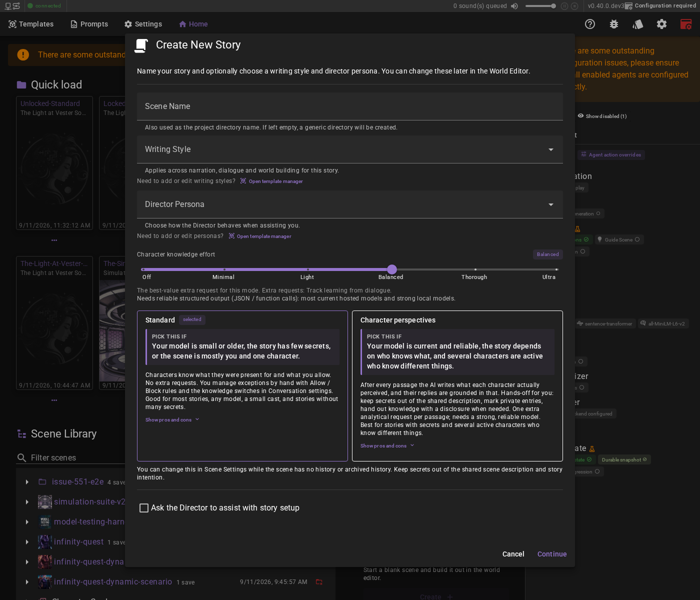
Task: Open the debug bug icon
Action: tap(614, 24)
